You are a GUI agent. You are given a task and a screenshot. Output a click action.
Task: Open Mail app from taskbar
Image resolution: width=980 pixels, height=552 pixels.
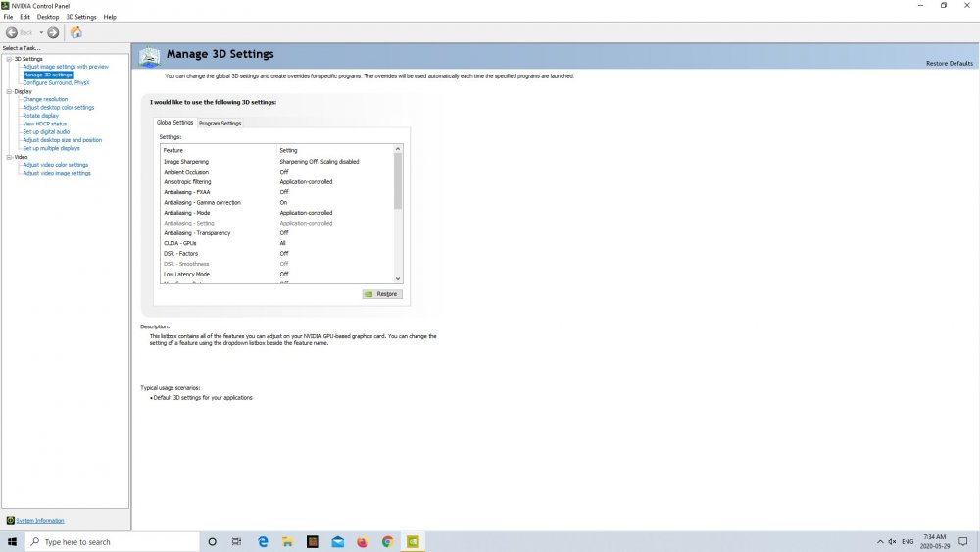coord(337,541)
